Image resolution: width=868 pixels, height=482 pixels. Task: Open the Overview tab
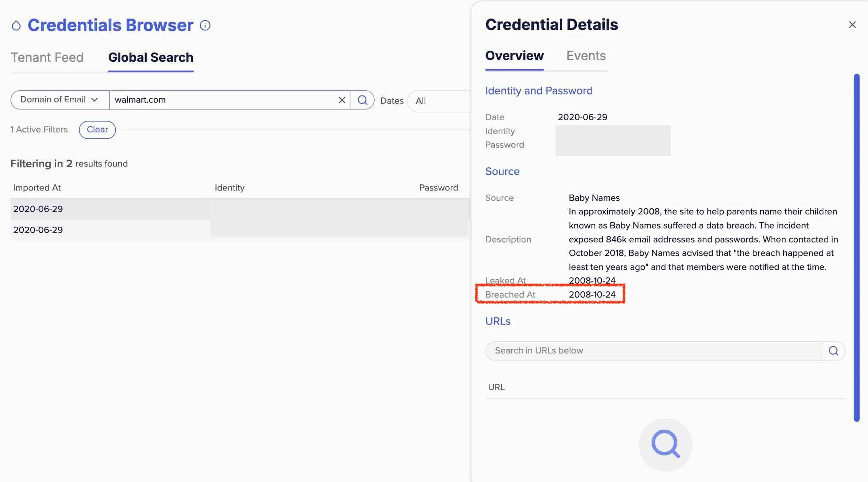pyautogui.click(x=514, y=56)
